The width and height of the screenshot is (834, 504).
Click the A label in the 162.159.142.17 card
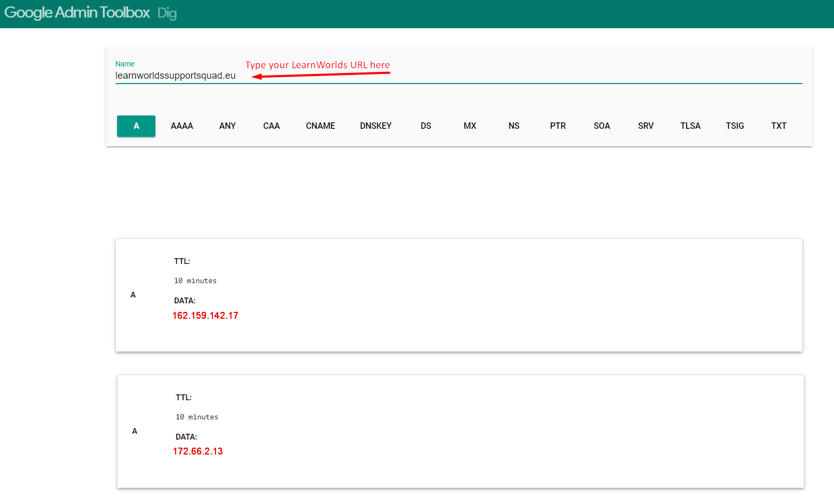click(133, 295)
